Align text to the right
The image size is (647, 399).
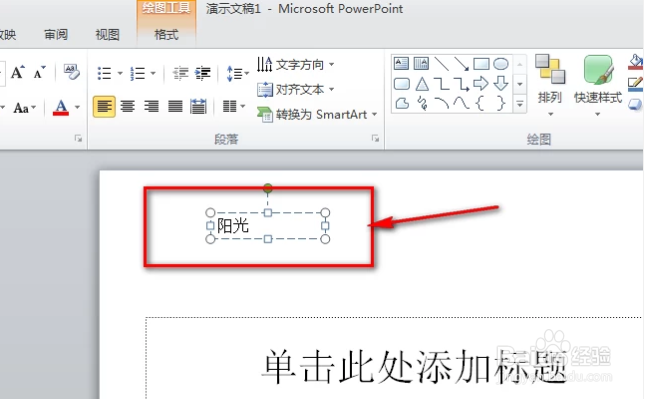coord(151,107)
